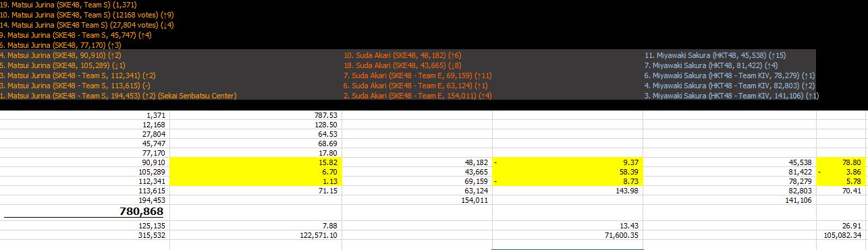
Task: Select the Matsui Jurina 27,804 votes row
Action: 87,25
